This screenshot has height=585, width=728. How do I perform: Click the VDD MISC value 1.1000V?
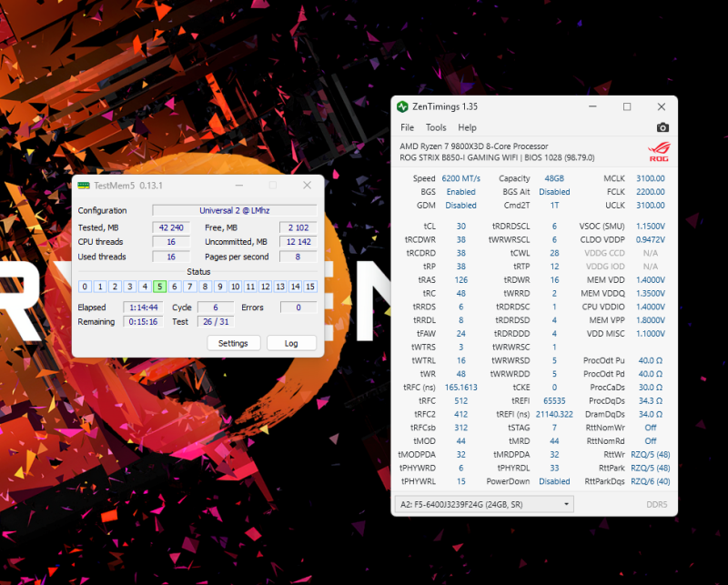click(x=651, y=333)
